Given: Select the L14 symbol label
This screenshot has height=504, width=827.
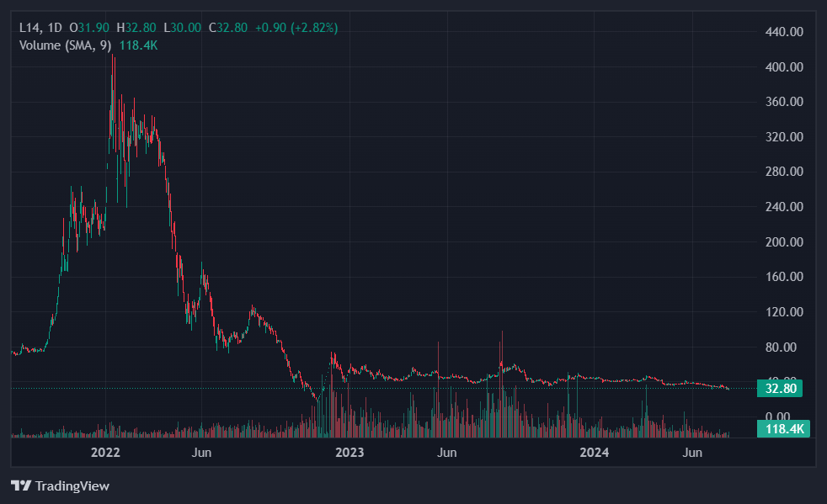Looking at the screenshot, I should coord(29,28).
